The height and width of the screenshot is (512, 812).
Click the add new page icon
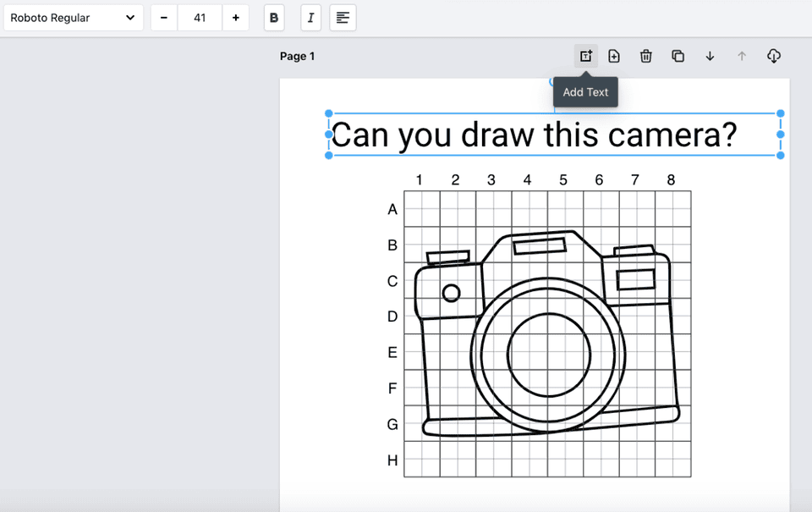614,56
